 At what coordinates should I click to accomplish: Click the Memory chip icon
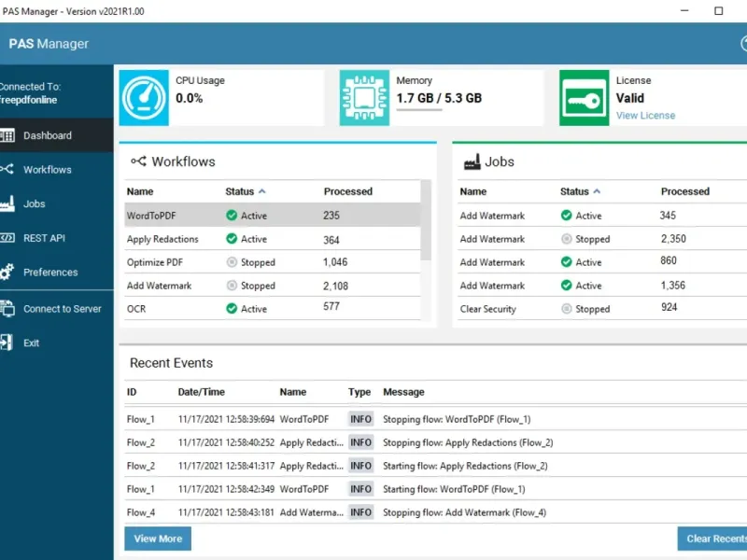click(364, 98)
